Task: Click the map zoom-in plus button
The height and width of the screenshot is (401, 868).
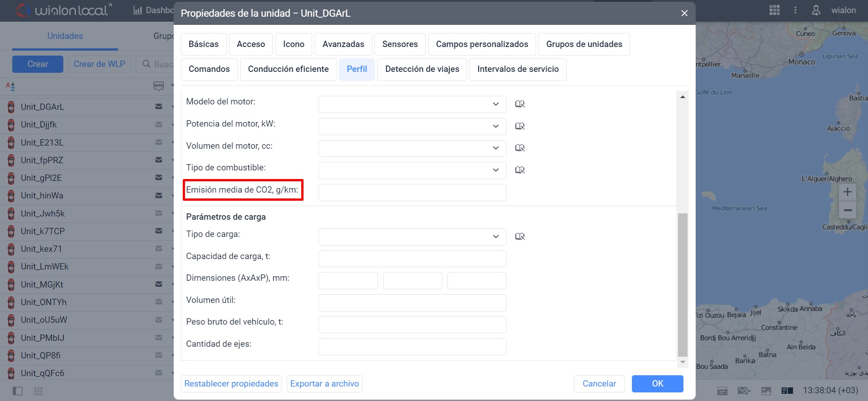Action: (847, 192)
